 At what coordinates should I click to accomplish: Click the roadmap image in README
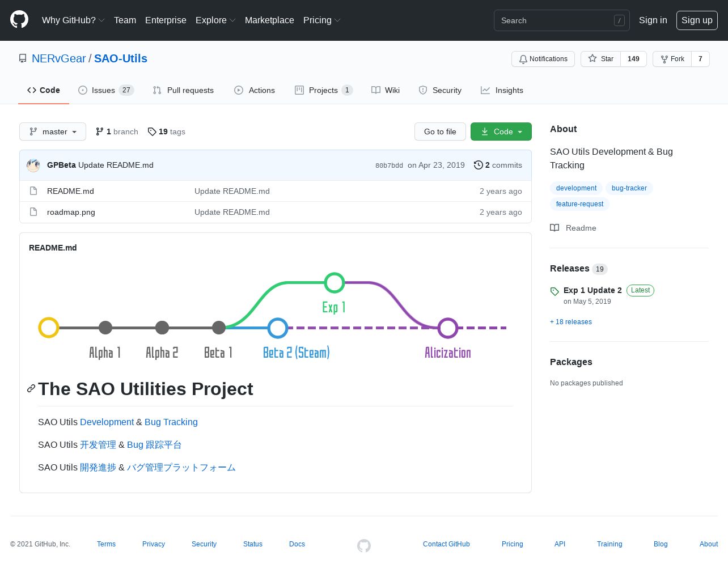click(x=276, y=316)
